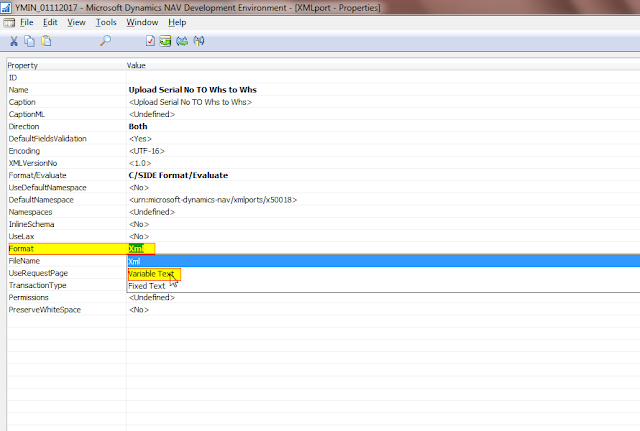
Task: Click the Permissions Undefined value
Action: coord(152,298)
